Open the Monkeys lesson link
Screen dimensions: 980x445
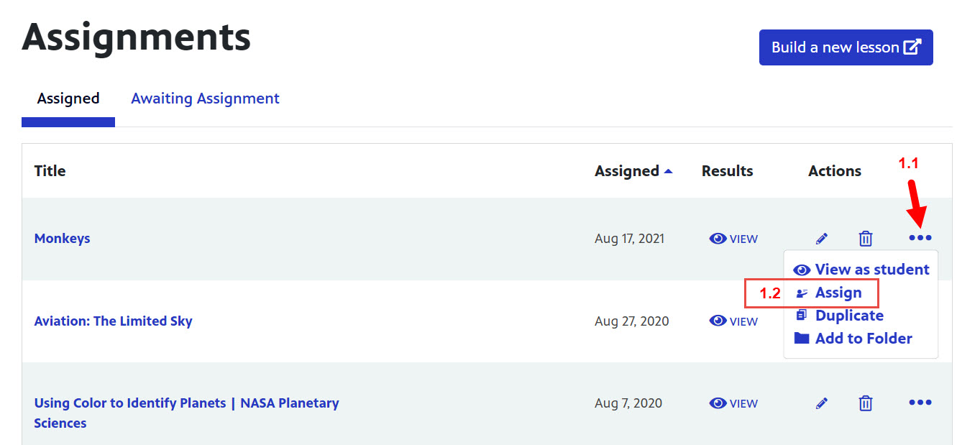tap(63, 239)
